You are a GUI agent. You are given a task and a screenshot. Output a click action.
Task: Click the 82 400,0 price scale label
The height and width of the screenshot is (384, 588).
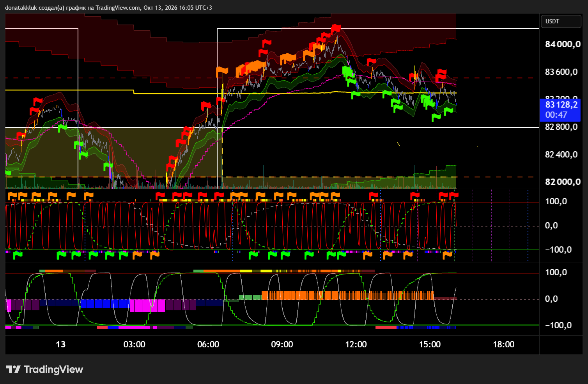click(561, 155)
